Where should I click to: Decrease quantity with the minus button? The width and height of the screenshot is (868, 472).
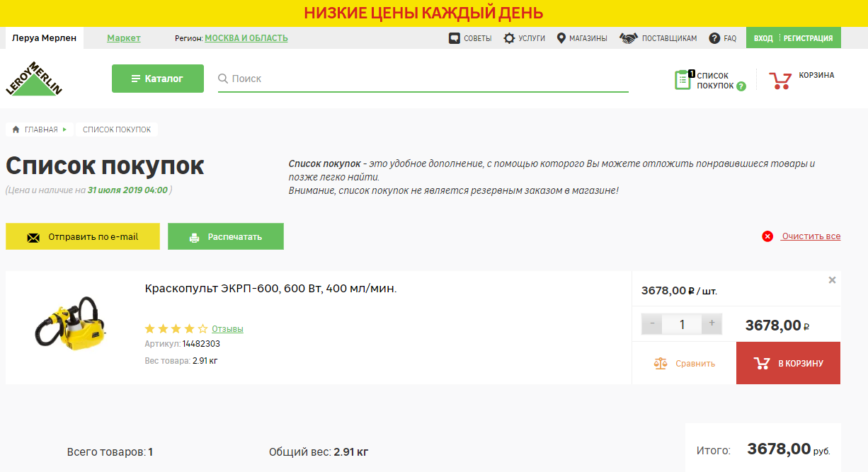click(652, 325)
